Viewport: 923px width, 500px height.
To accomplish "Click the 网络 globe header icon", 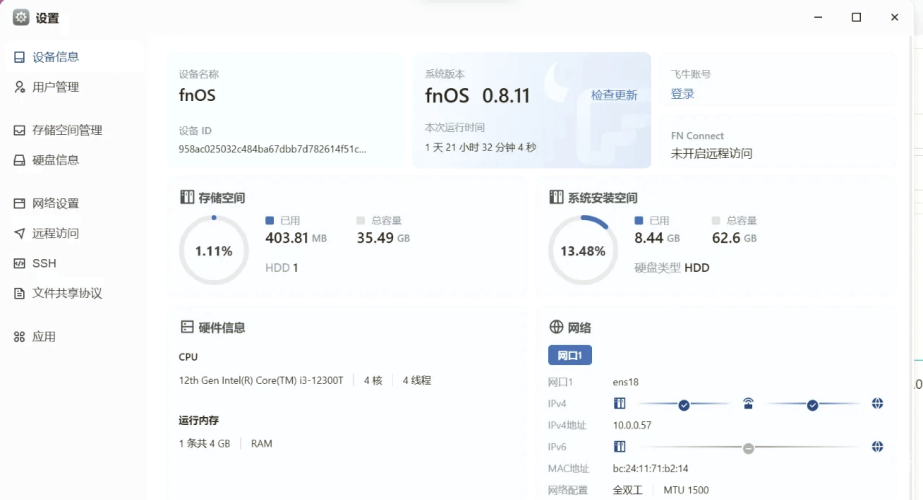I will coord(556,327).
